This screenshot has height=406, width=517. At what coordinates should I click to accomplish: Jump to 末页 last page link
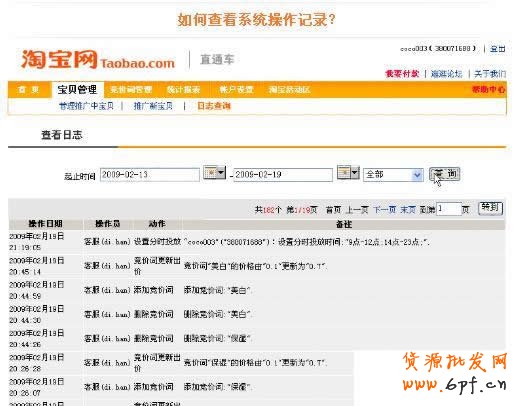pos(408,210)
